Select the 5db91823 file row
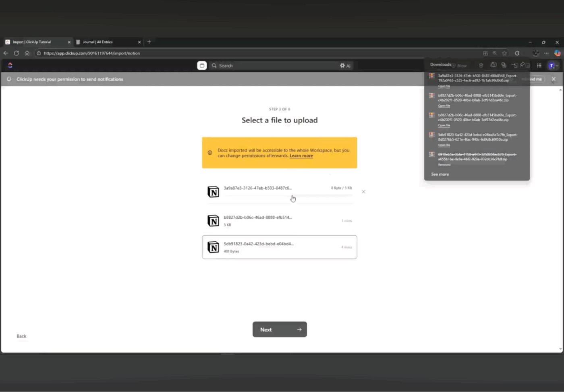Viewport: 564px width, 392px height. point(280,247)
